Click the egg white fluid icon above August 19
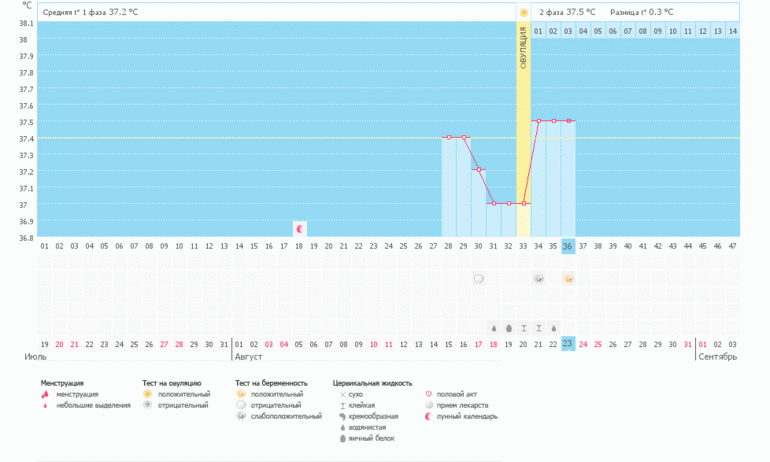 (x=508, y=327)
